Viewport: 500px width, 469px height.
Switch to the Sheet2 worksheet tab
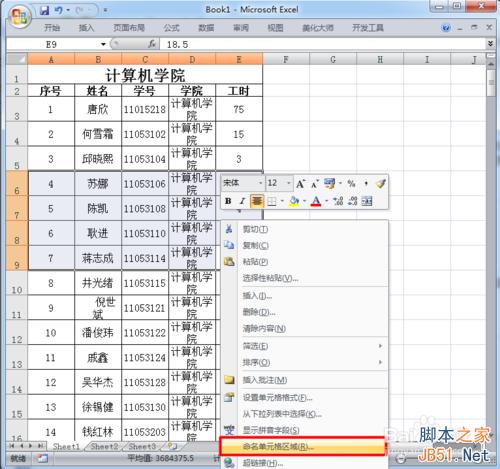point(104,446)
